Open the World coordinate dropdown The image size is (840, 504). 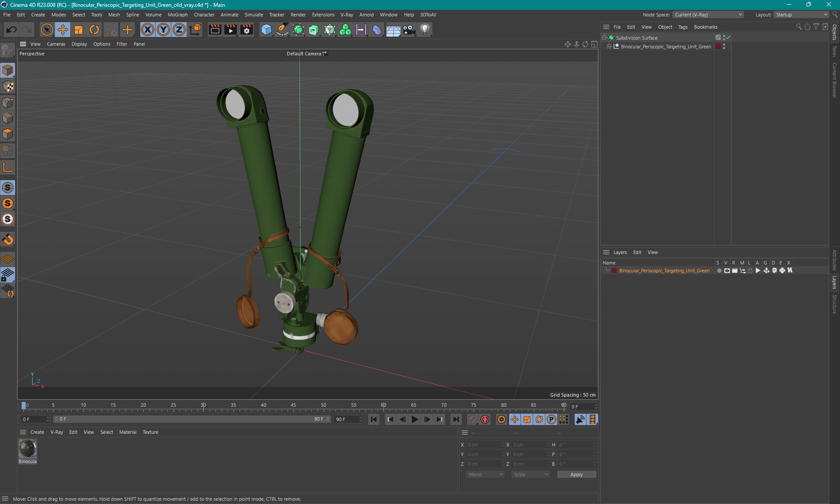485,475
